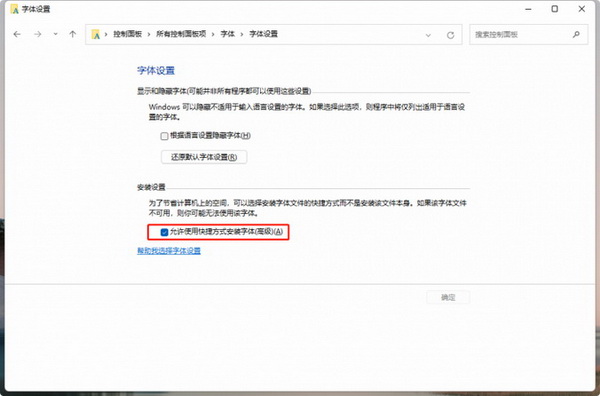The height and width of the screenshot is (396, 600).
Task: Go forward with the right arrow
Action: [38, 34]
